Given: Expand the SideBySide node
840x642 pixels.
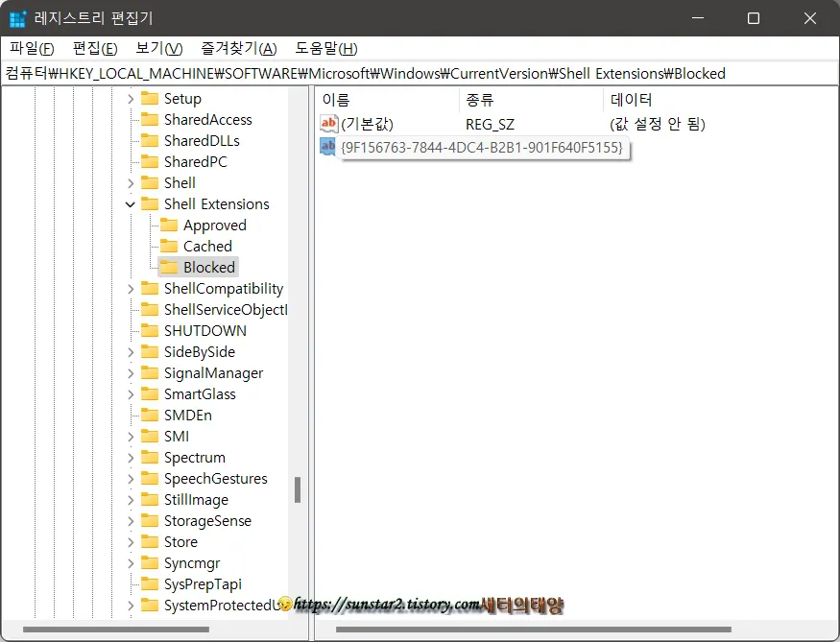Looking at the screenshot, I should point(130,351).
